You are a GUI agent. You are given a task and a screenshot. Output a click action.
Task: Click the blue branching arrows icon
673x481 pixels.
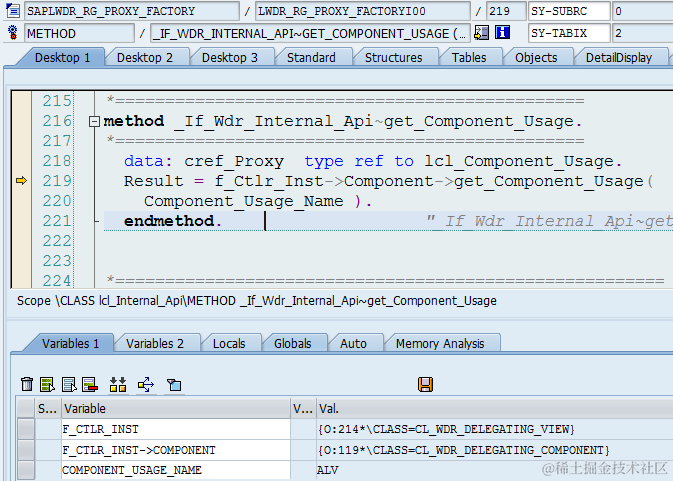click(146, 384)
